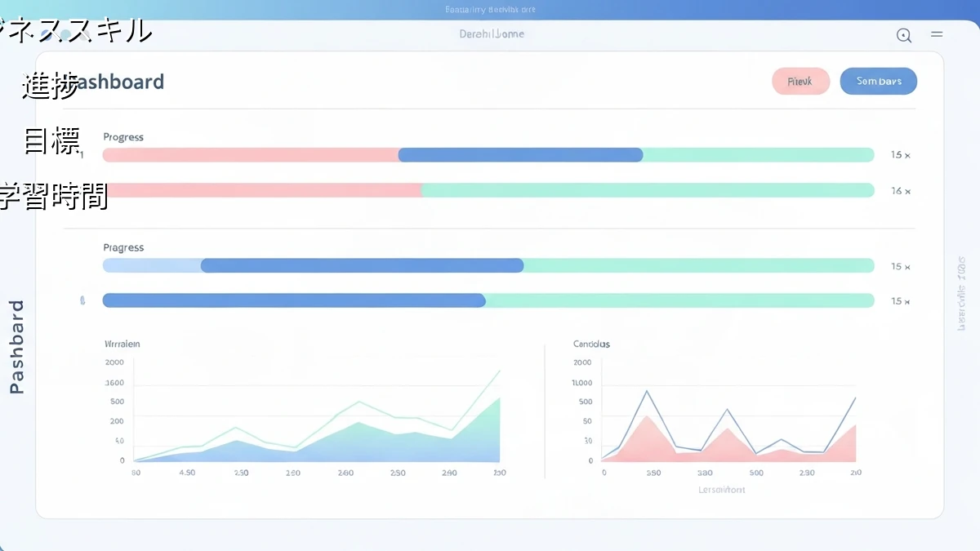The width and height of the screenshot is (980, 551).
Task: Choose the 目標 menu entry
Action: [x=52, y=142]
